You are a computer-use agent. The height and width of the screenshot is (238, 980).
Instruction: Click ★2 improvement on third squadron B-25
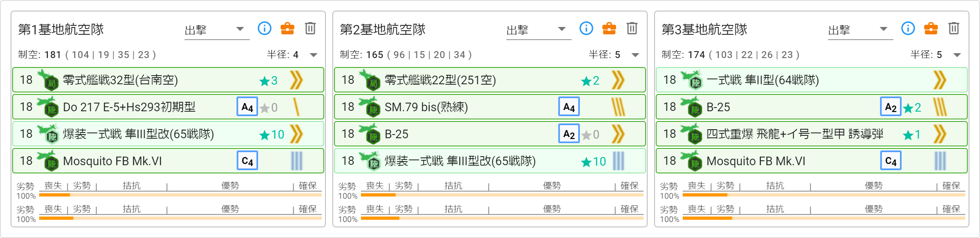tap(912, 108)
